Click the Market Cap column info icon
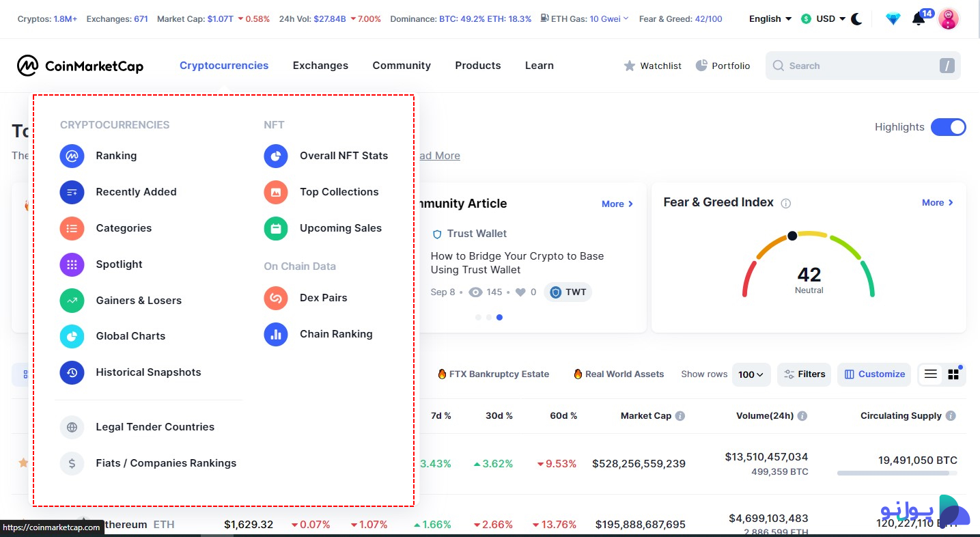This screenshot has height=537, width=980. (680, 415)
